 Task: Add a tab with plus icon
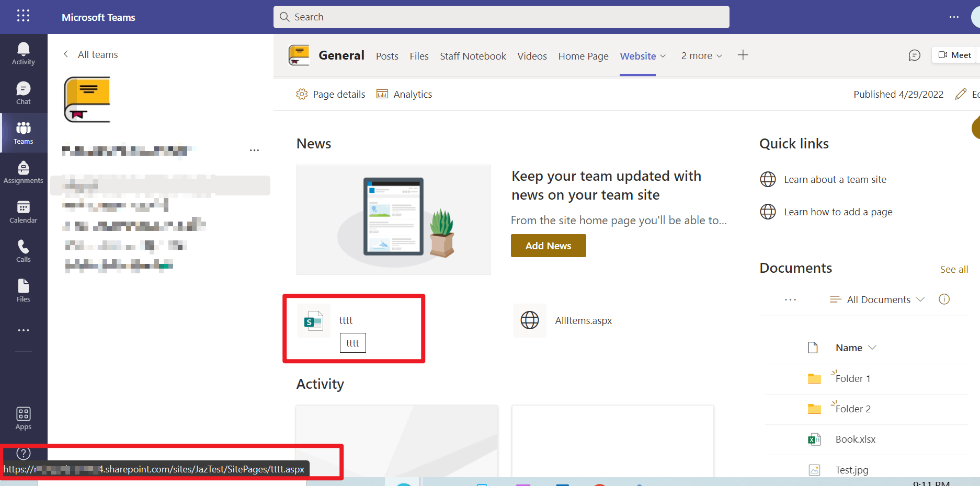[743, 55]
